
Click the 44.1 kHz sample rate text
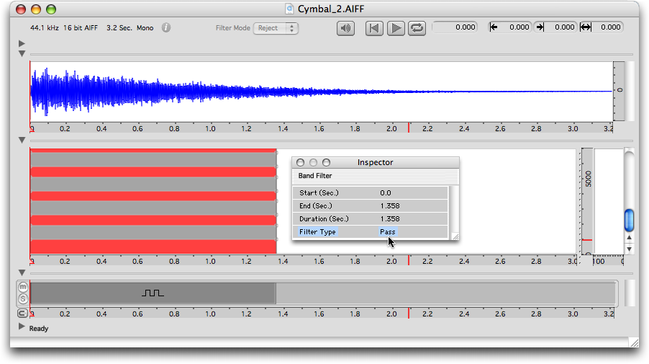[x=44, y=28]
